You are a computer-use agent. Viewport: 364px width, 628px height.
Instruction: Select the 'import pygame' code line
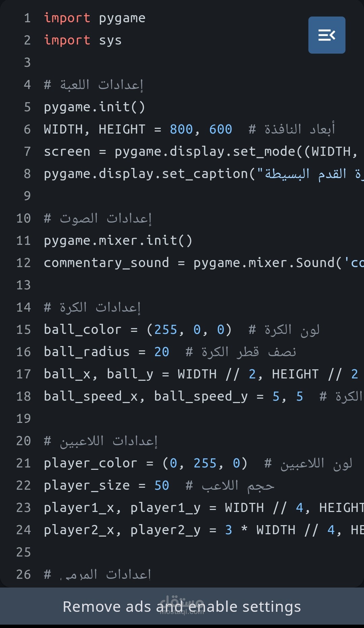95,18
